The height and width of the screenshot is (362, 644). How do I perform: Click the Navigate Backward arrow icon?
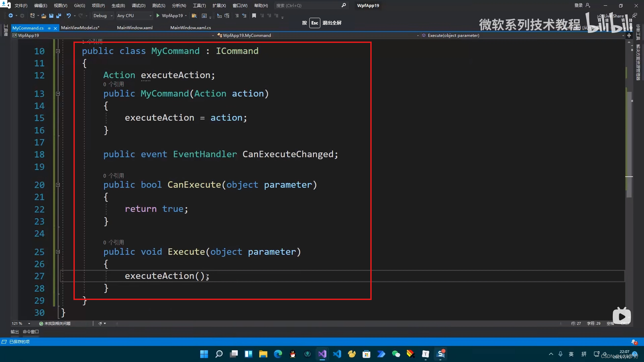11,16
